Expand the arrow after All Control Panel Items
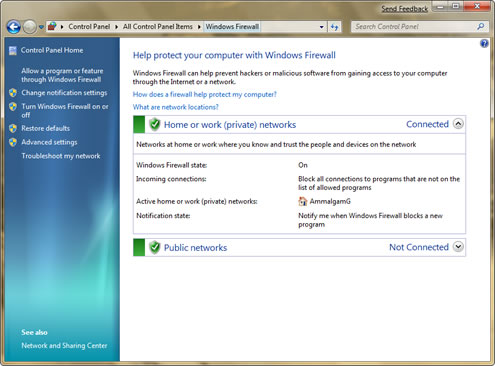495x366 pixels. click(199, 27)
